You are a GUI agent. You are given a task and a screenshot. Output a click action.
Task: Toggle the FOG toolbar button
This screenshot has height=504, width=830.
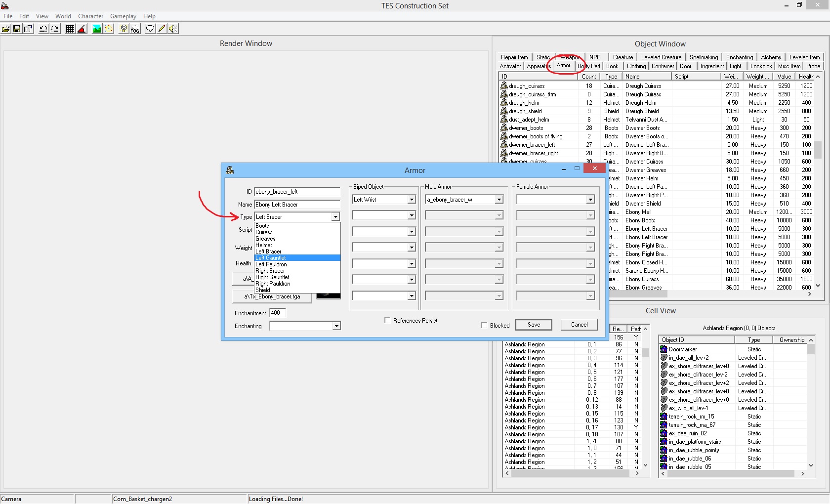tap(135, 29)
